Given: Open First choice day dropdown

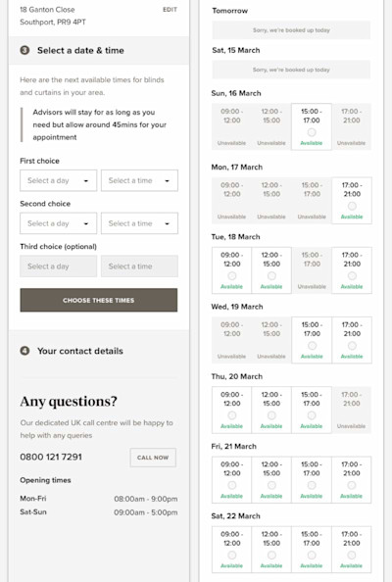Looking at the screenshot, I should click(x=58, y=180).
